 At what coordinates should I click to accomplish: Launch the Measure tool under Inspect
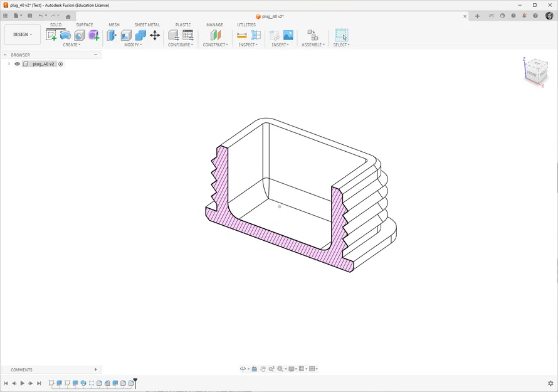pos(241,34)
